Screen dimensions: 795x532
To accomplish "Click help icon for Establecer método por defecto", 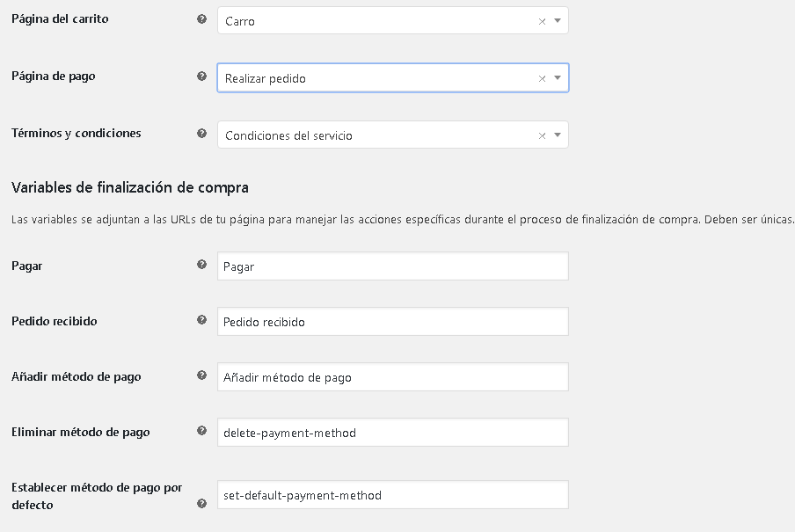I will point(201,504).
